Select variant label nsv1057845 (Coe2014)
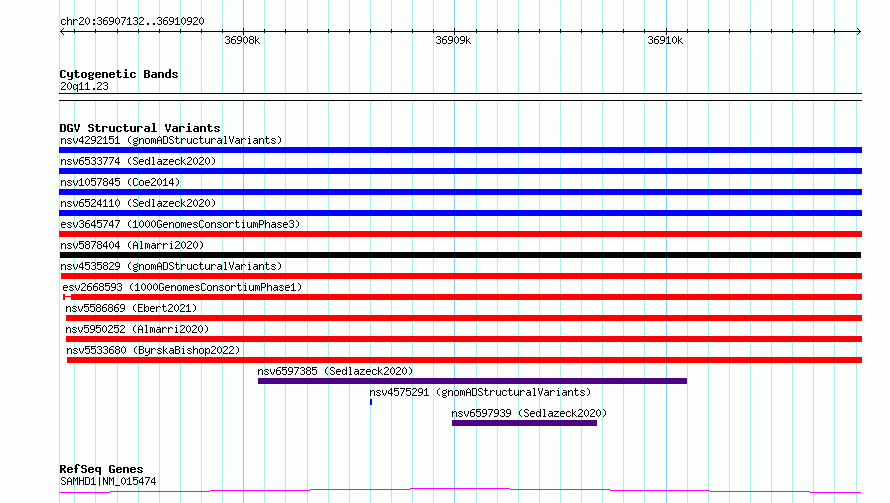This screenshot has width=890, height=503. [120, 182]
